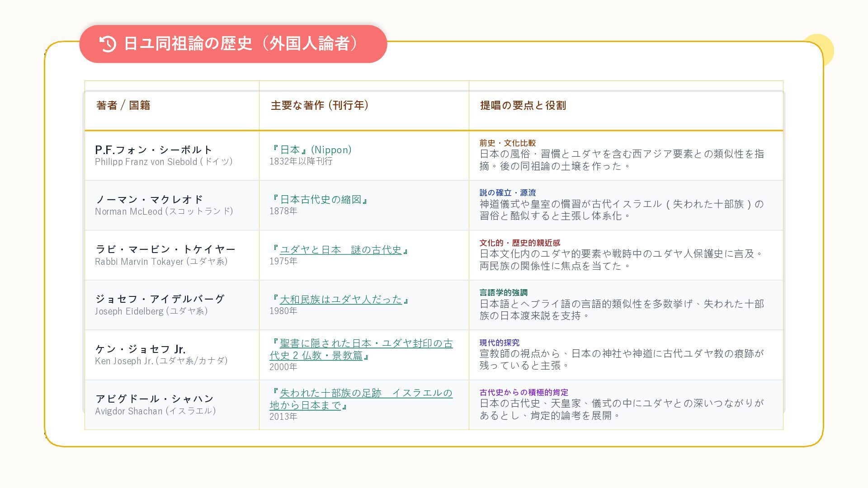Click the 提唱の要点と役割 column header
The height and width of the screenshot is (488, 868).
(x=523, y=105)
